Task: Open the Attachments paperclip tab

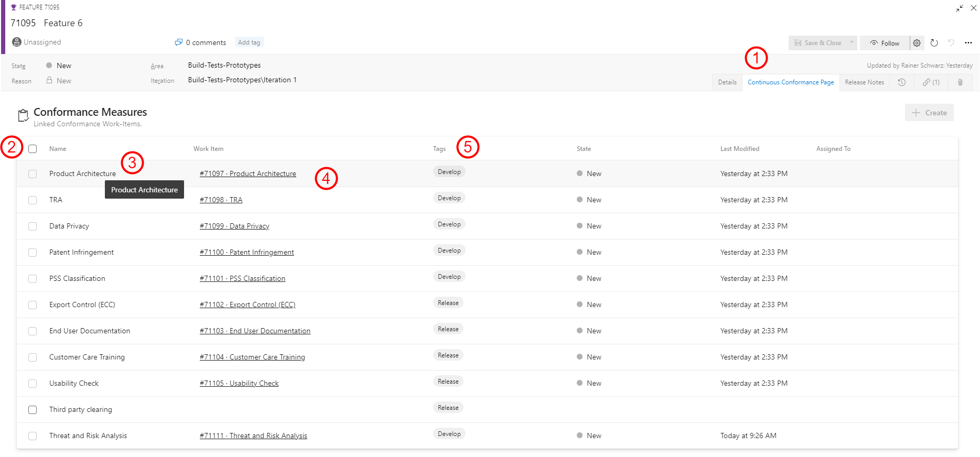Action: click(x=960, y=82)
